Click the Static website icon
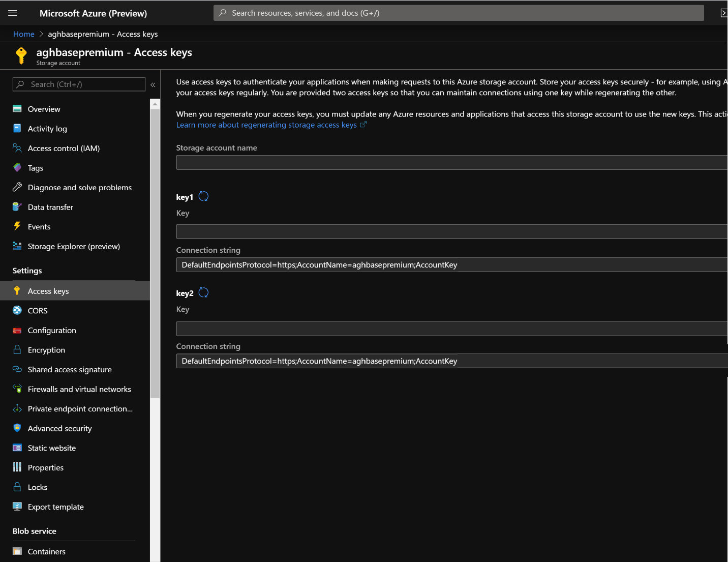Image resolution: width=728 pixels, height=562 pixels. 17,448
